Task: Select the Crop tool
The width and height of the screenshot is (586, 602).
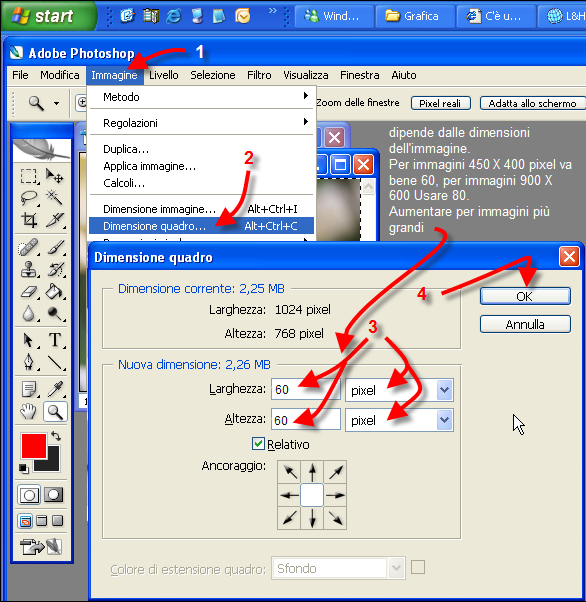Action: point(29,220)
